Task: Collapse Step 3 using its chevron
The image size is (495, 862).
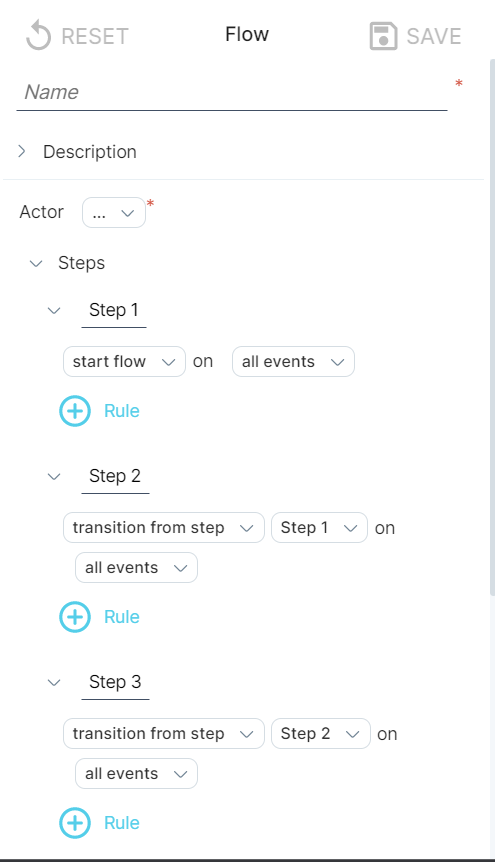Action: pos(54,683)
